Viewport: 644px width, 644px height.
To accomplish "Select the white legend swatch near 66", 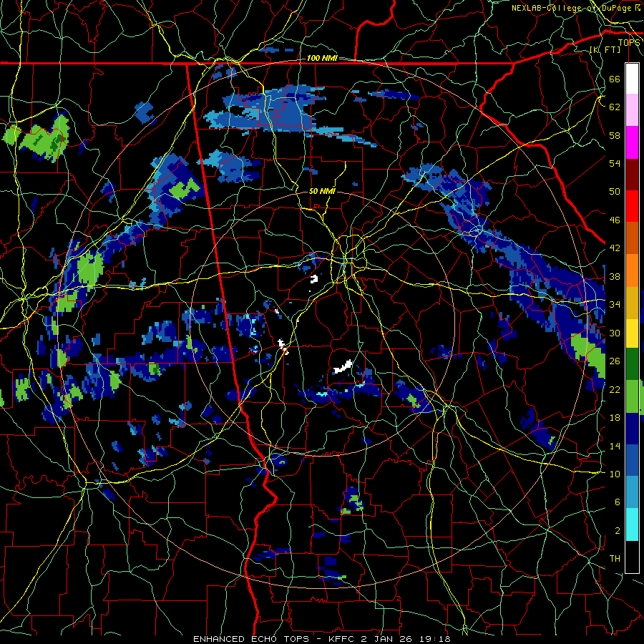I will tap(632, 79).
